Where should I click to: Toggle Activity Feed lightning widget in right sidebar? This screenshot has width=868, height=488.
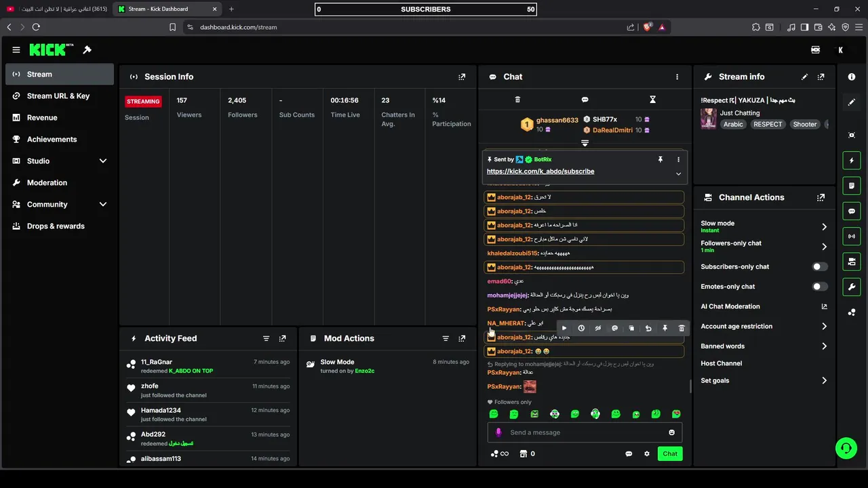pos(852,161)
